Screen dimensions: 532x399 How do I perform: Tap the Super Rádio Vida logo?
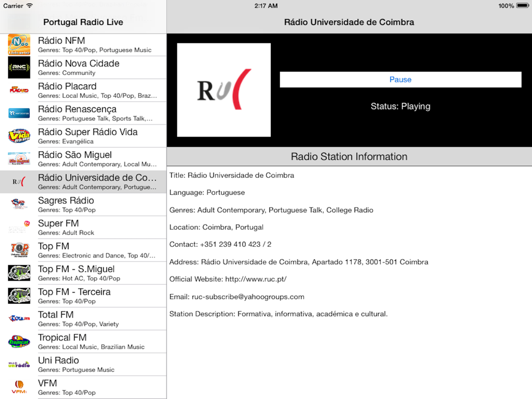(x=19, y=136)
